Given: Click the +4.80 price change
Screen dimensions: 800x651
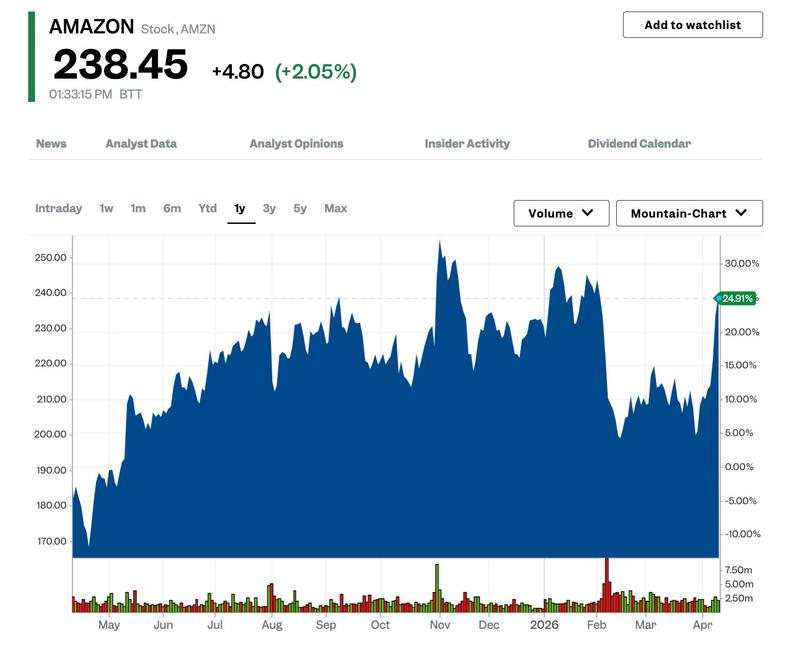Looking at the screenshot, I should click(238, 71).
